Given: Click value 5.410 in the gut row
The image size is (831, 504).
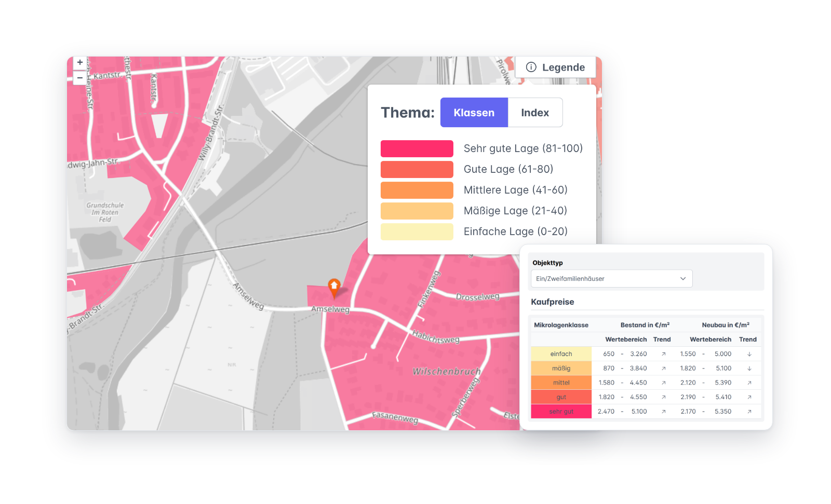Looking at the screenshot, I should click(723, 397).
